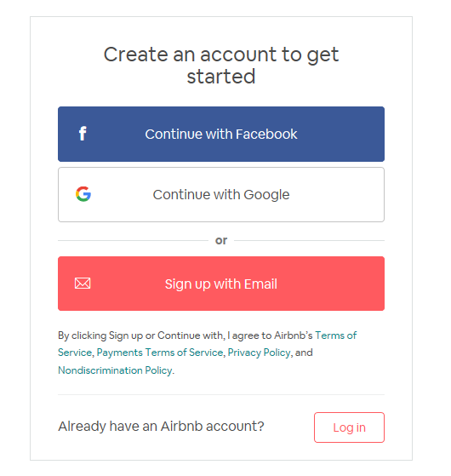View the Privacy Policy link

[259, 353]
